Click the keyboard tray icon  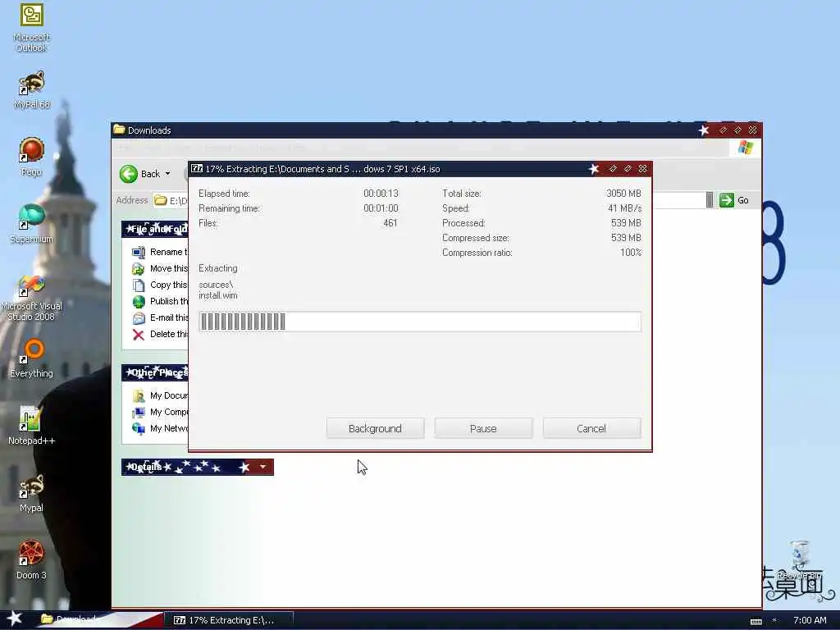tap(756, 622)
